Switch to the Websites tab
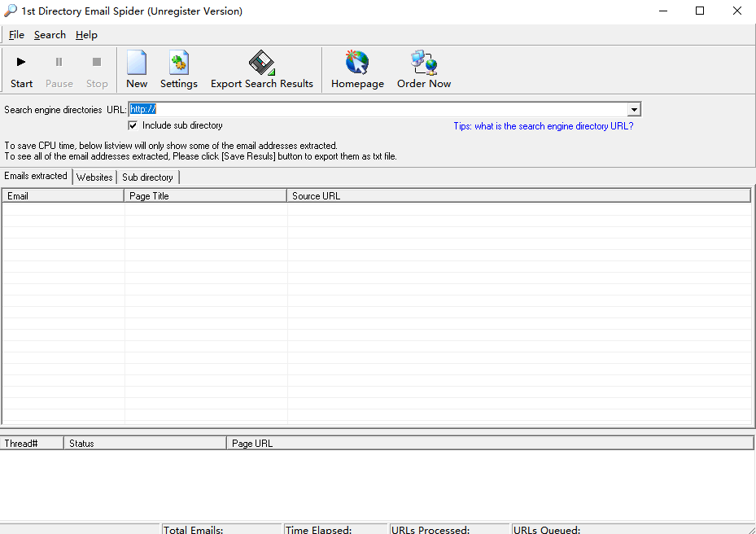 point(94,177)
